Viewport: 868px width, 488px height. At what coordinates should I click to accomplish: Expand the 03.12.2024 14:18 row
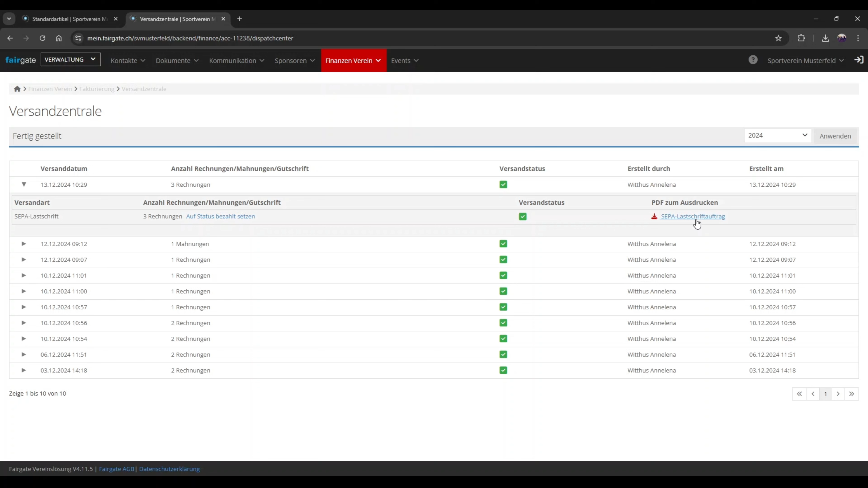tap(24, 371)
